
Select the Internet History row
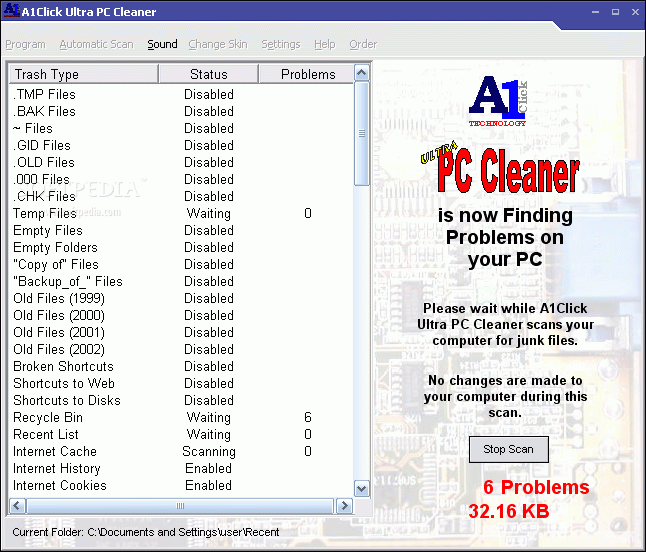click(181, 468)
